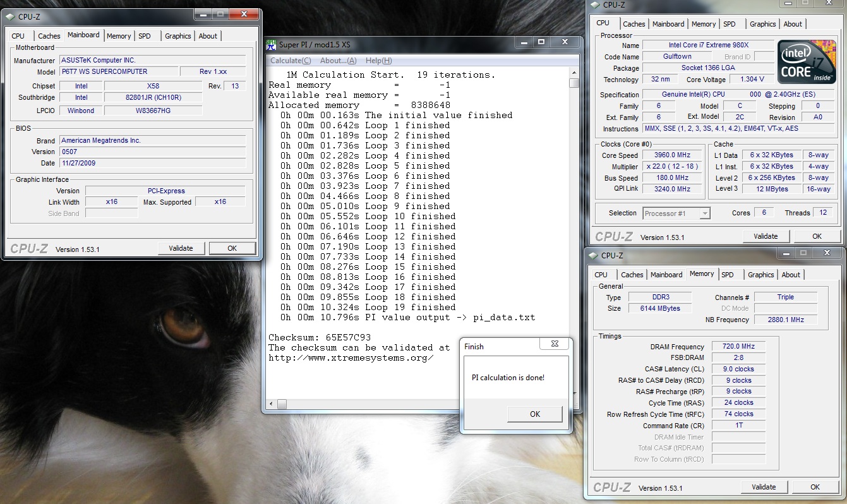This screenshot has width=847, height=504.
Task: Click the xtremesystems.org URL text
Action: tap(351, 358)
